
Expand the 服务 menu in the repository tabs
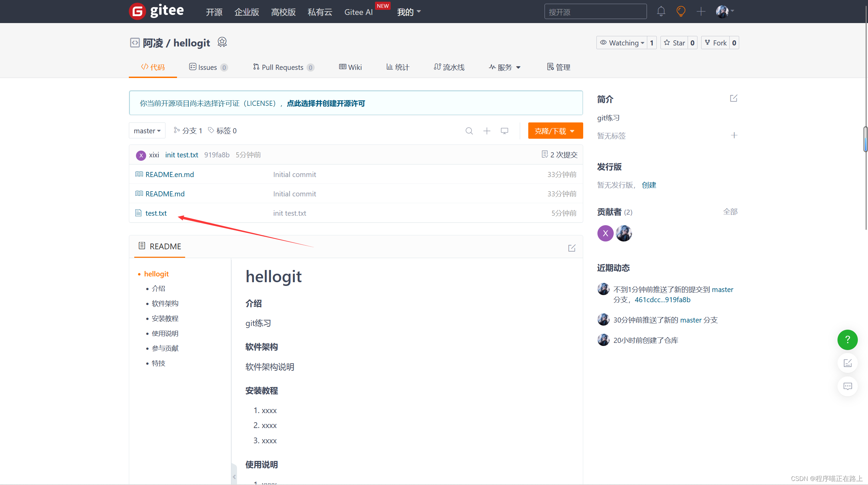click(505, 67)
